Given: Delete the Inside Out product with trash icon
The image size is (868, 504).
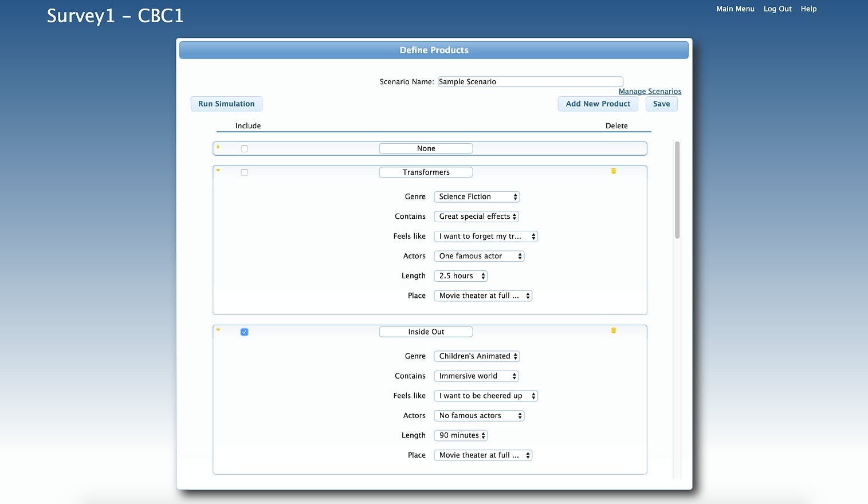Looking at the screenshot, I should click(614, 330).
